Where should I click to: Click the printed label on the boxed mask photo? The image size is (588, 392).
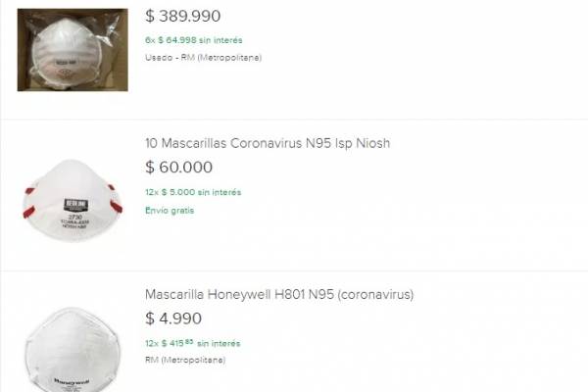pyautogui.click(x=67, y=62)
